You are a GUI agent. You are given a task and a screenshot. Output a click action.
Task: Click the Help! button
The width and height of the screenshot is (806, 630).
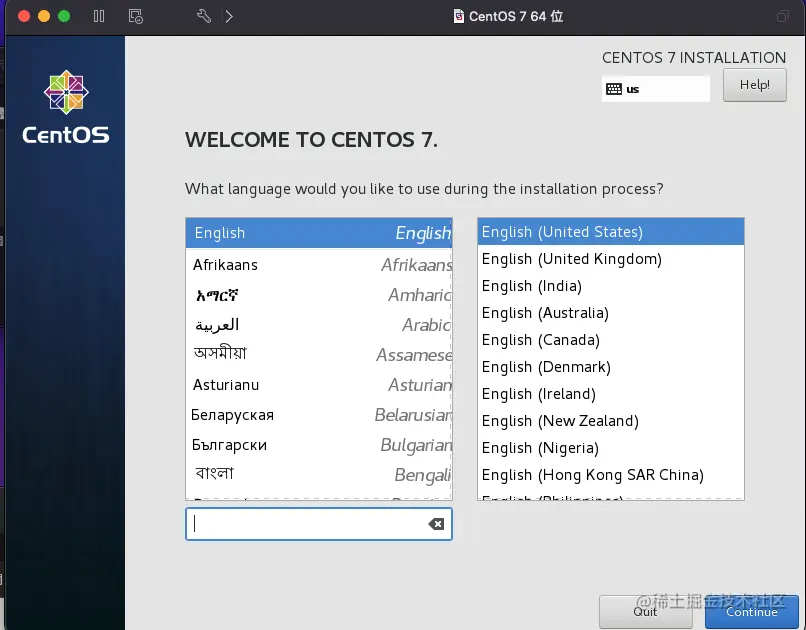[x=755, y=85]
